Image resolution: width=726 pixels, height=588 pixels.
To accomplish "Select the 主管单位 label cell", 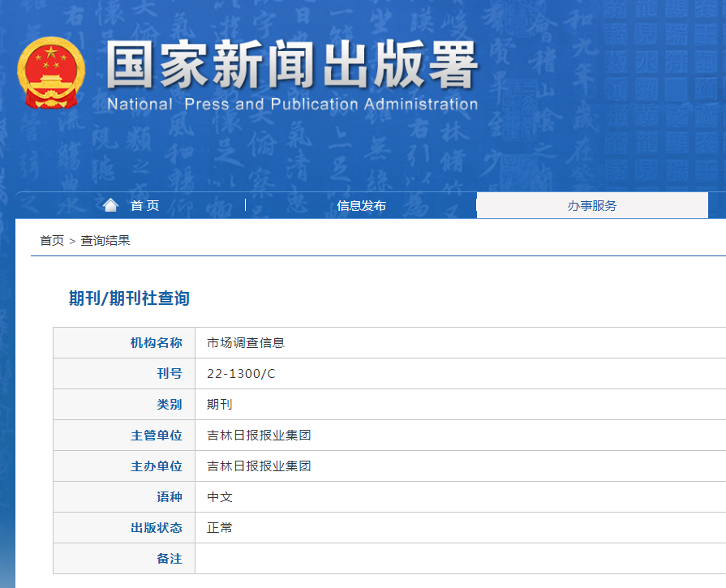I will tap(124, 436).
